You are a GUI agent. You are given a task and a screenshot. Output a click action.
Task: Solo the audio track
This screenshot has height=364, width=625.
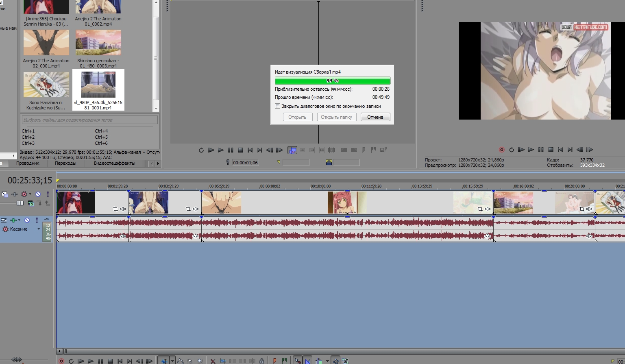tap(37, 220)
